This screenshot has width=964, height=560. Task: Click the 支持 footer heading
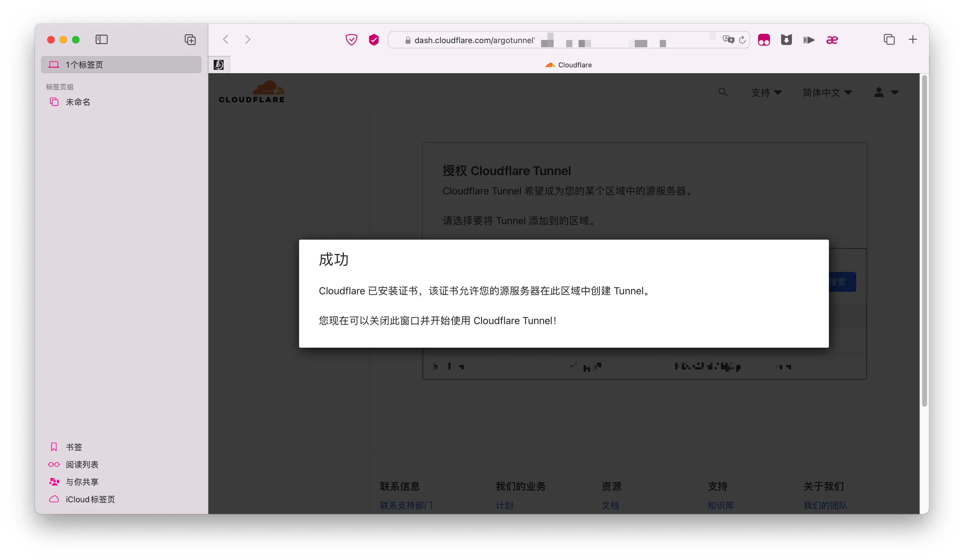point(717,486)
